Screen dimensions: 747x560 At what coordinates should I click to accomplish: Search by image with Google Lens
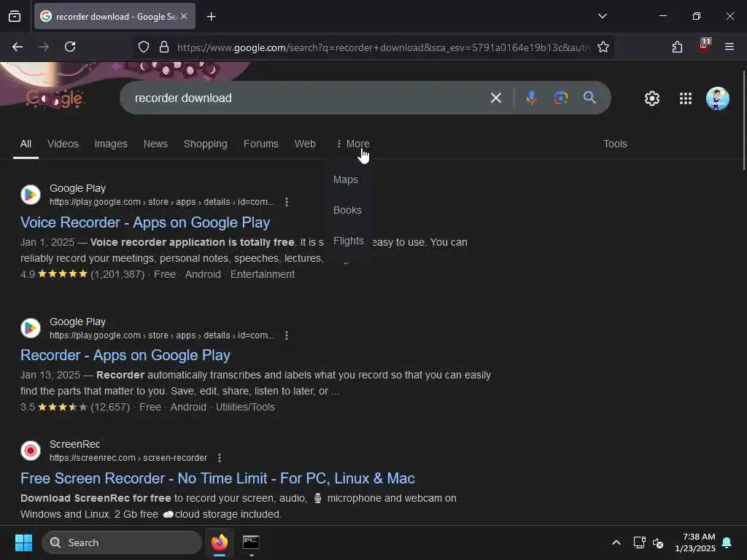pyautogui.click(x=561, y=98)
